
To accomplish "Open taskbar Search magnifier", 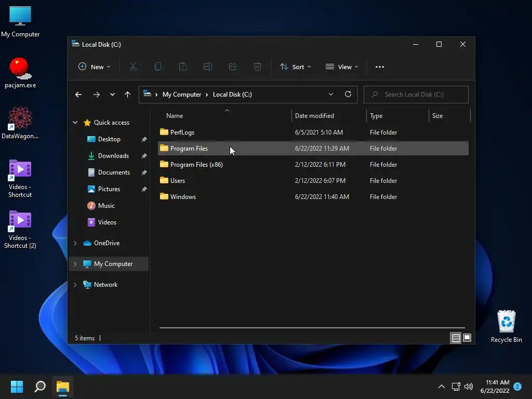I will (x=40, y=387).
